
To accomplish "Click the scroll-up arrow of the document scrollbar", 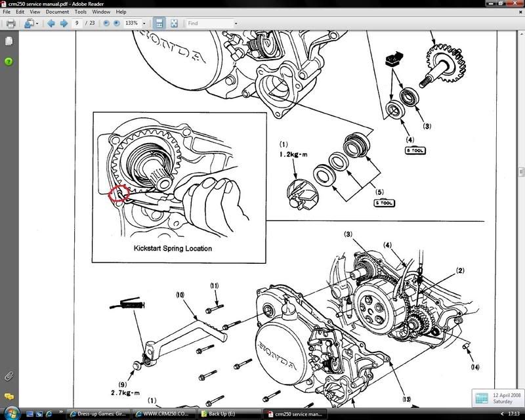I will coord(521,34).
